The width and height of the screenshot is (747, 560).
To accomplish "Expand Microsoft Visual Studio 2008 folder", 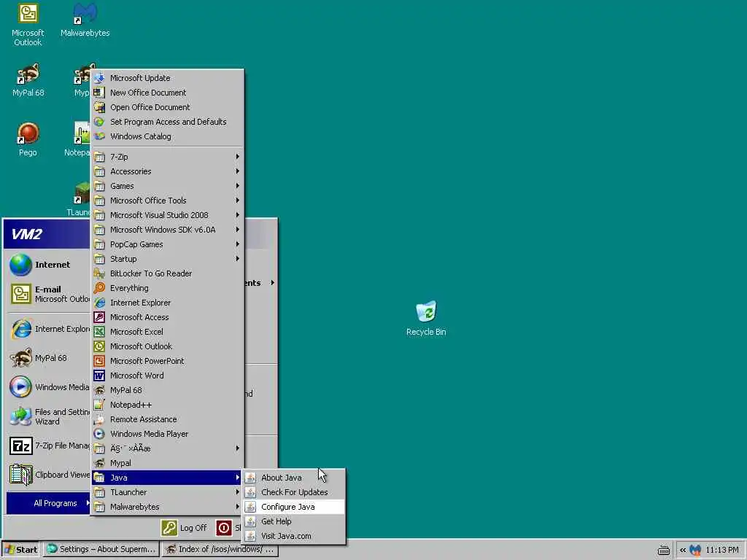I will (167, 215).
